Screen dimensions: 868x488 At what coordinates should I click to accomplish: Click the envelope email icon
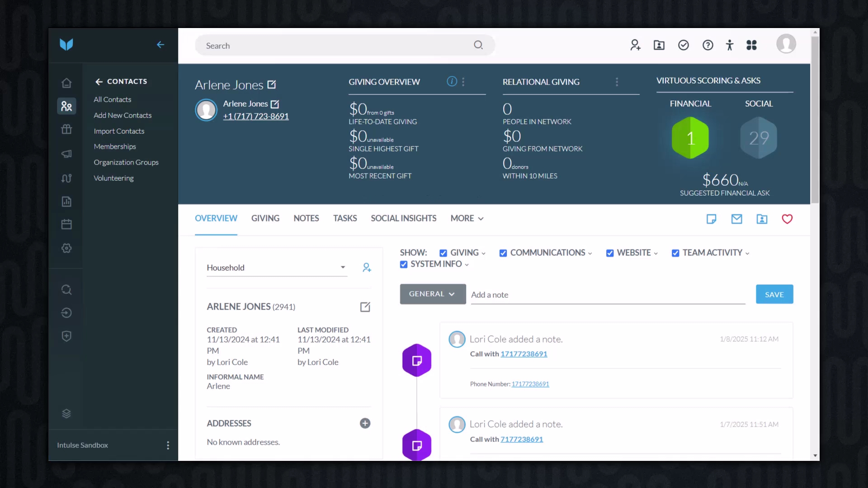736,219
